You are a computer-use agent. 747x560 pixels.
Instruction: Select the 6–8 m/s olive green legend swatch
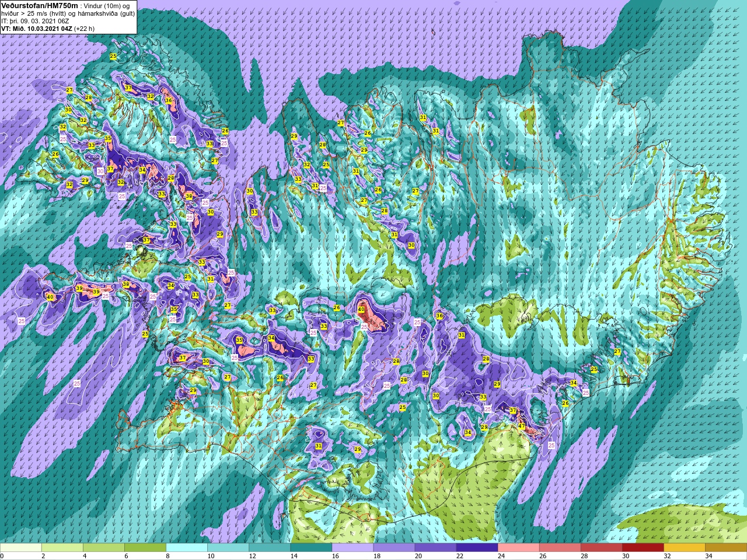point(145,548)
